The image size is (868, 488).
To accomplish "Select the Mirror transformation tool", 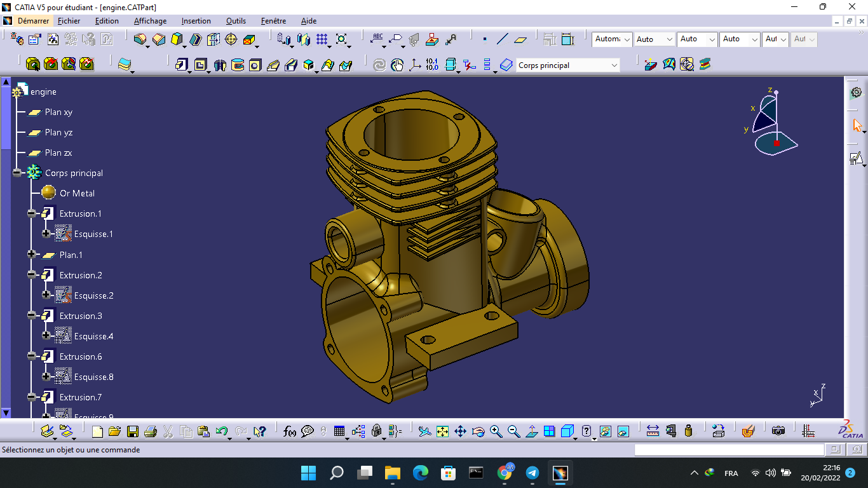I will click(304, 39).
